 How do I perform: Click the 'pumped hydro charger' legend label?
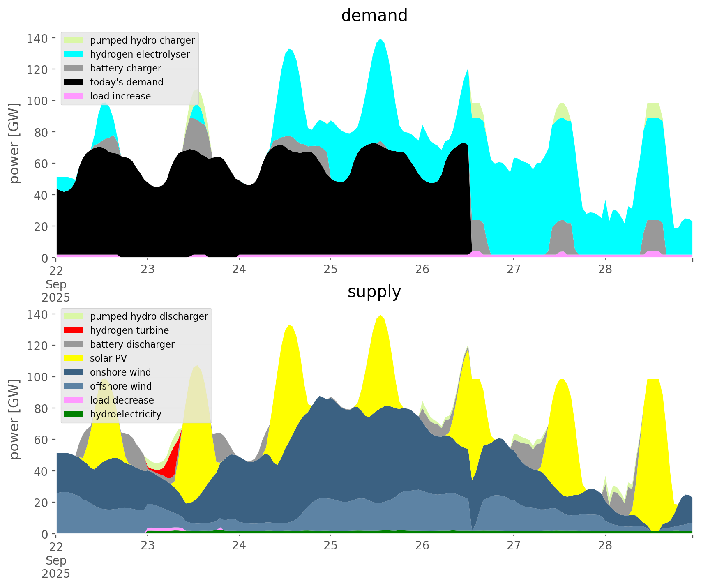(142, 40)
